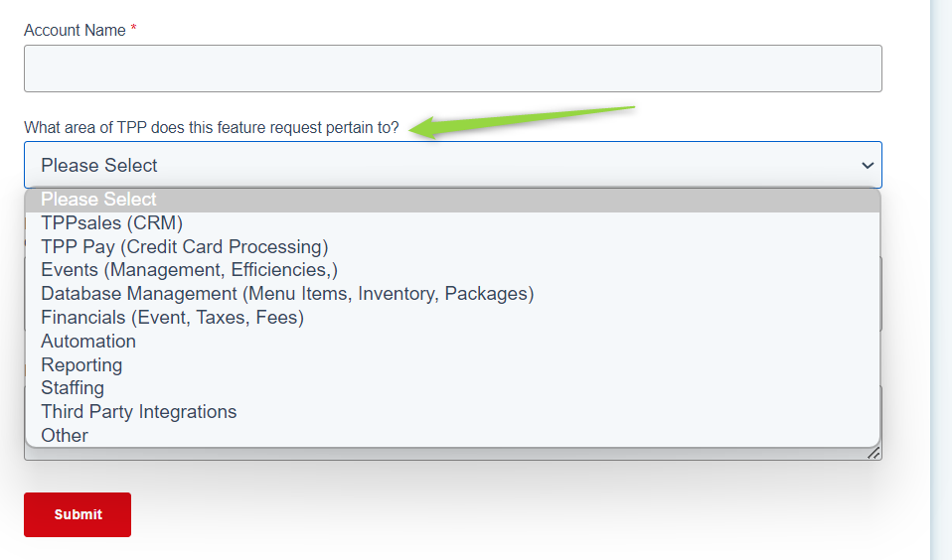The height and width of the screenshot is (560, 952).
Task: Click the chevron arrow in the dropdown field
Action: [x=868, y=165]
